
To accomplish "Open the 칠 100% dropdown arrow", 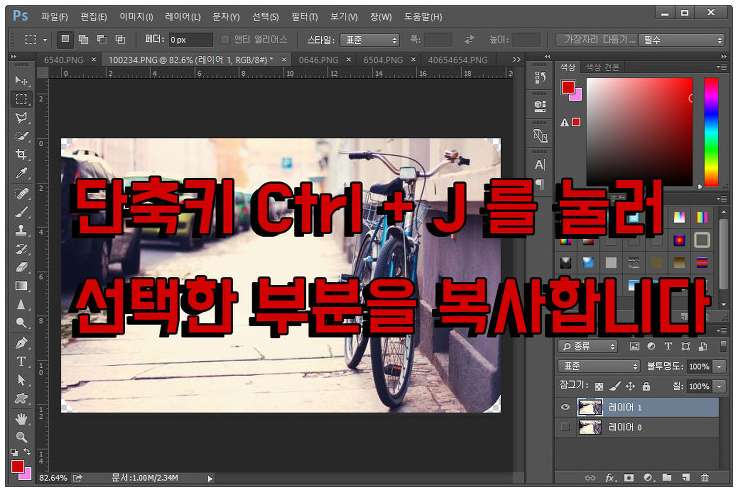I will tap(719, 387).
